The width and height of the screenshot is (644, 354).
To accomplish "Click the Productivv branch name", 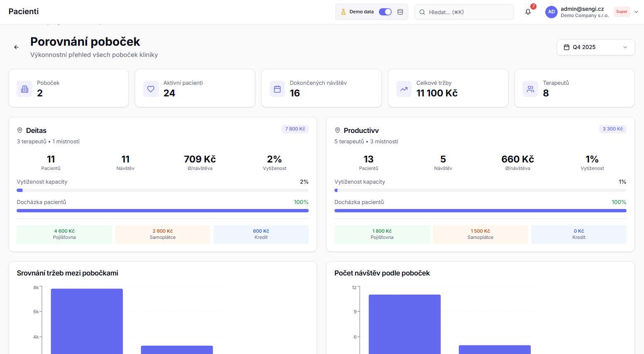I will point(361,130).
